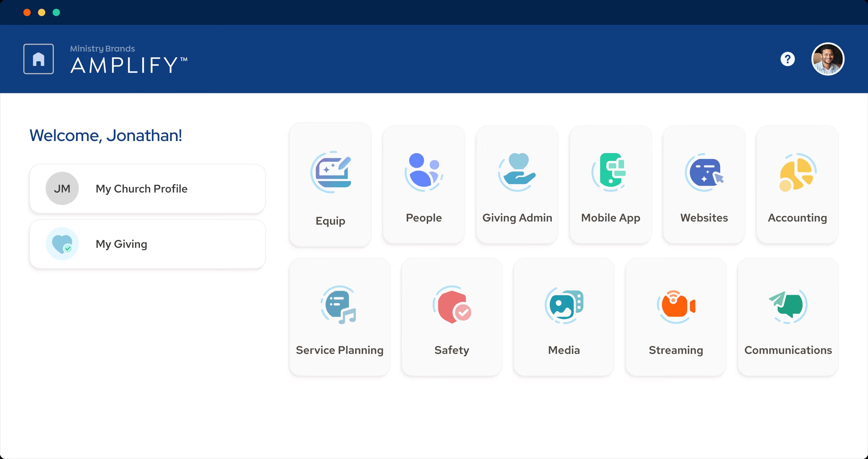Click the Equip label
868x459 pixels.
pyautogui.click(x=330, y=221)
